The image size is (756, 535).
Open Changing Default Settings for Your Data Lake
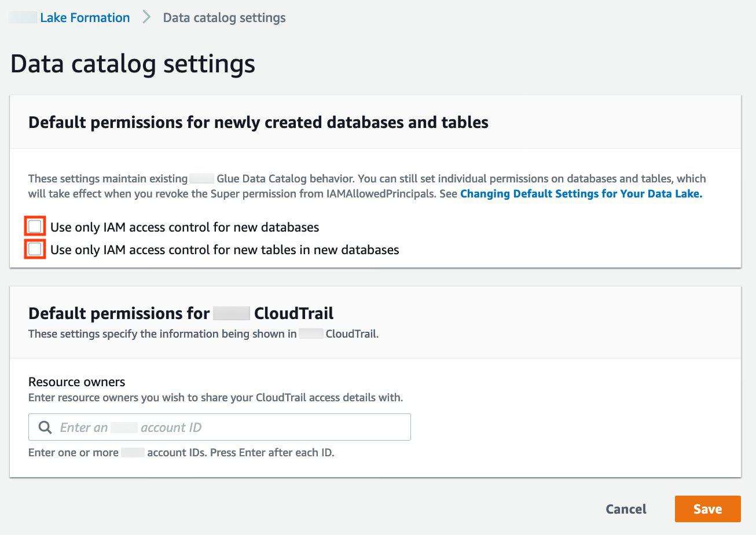581,194
